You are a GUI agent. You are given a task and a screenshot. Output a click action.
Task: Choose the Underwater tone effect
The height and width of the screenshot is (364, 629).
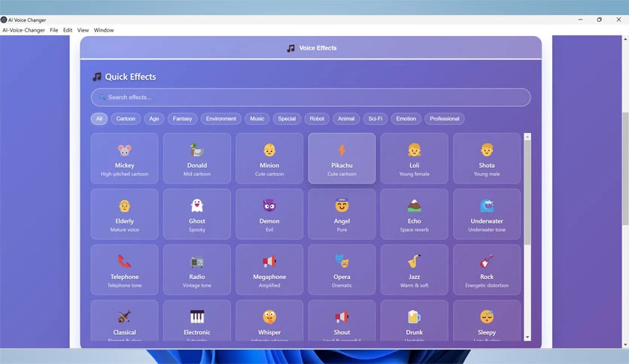[487, 214]
